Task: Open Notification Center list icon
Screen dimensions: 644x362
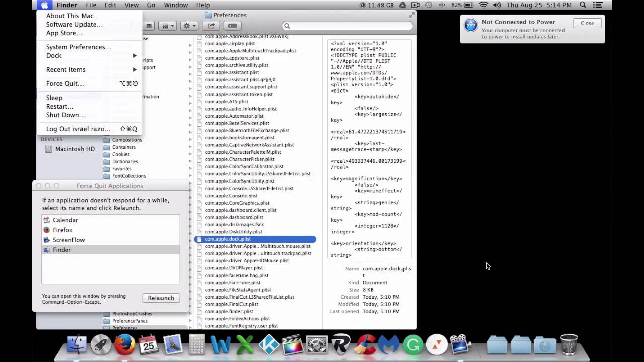Action: (598, 5)
